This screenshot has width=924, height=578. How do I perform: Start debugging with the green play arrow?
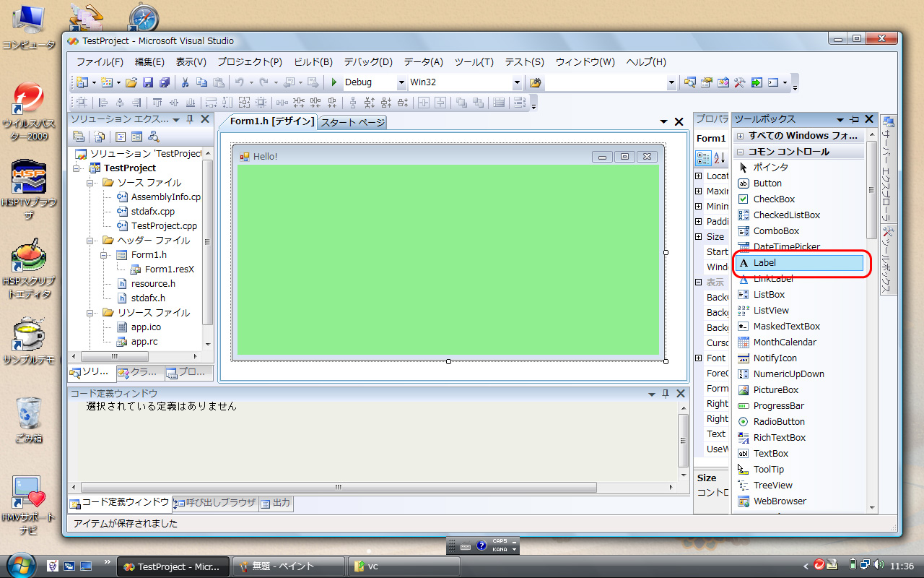pos(334,82)
